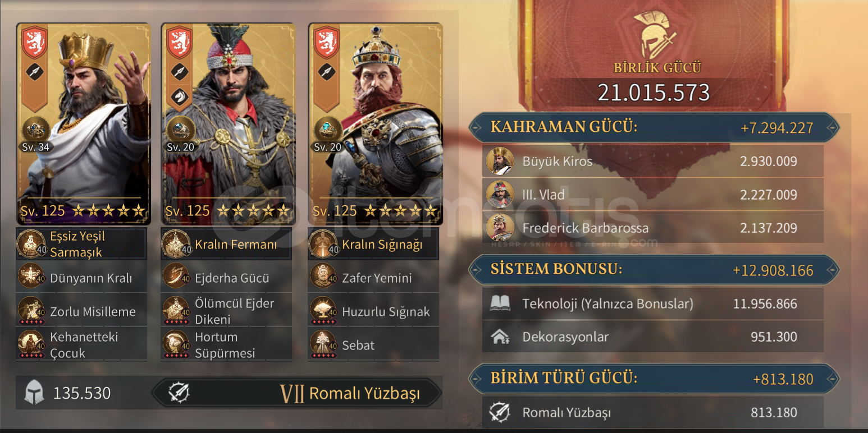Click the Eşsiz Yeşil Sarmaşık skill icon

31,243
